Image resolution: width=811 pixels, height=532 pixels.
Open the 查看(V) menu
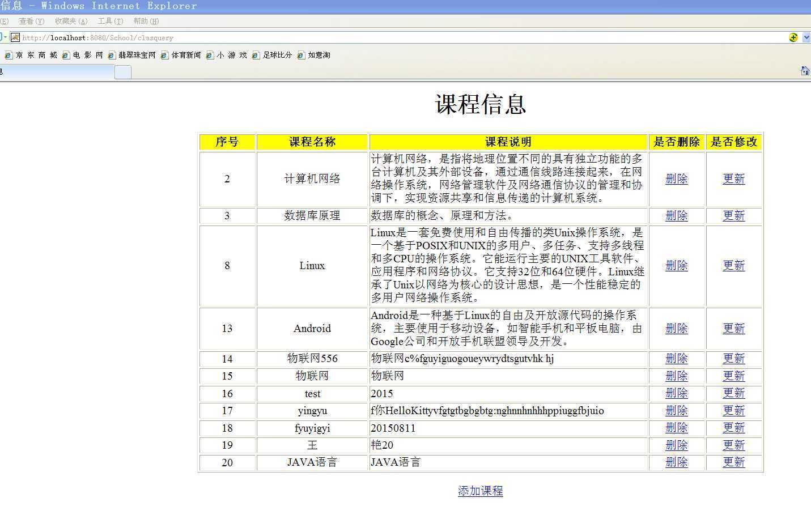coord(32,21)
